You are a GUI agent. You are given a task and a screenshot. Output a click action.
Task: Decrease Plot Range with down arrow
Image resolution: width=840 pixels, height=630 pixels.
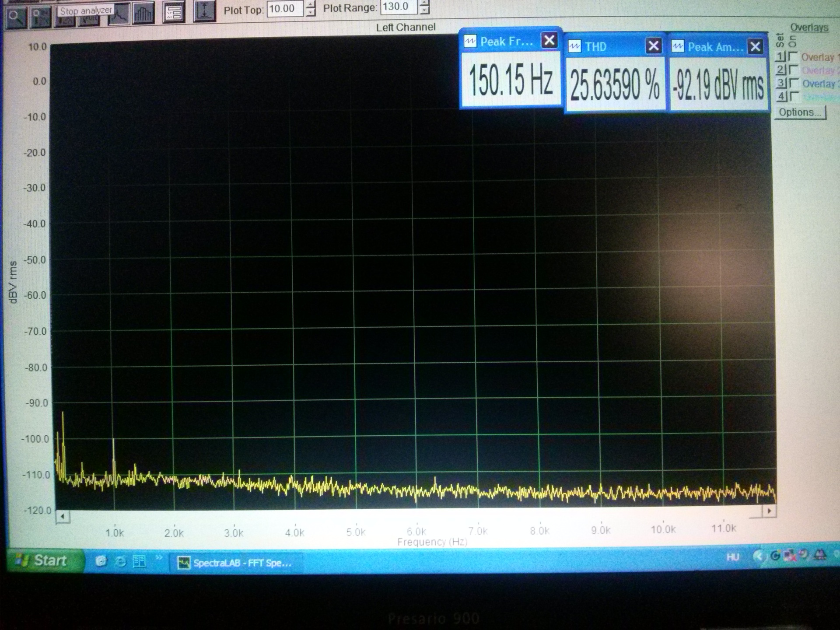coord(424,10)
